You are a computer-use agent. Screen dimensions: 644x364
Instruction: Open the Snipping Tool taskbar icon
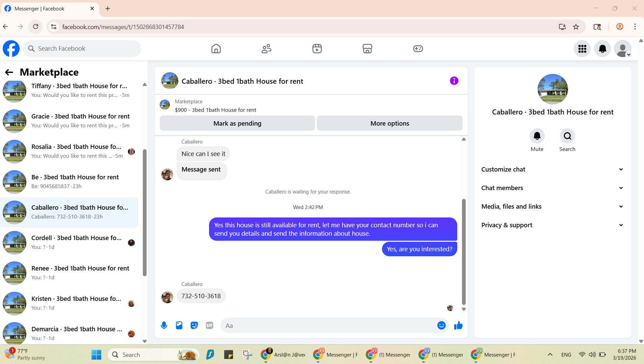[247, 355]
